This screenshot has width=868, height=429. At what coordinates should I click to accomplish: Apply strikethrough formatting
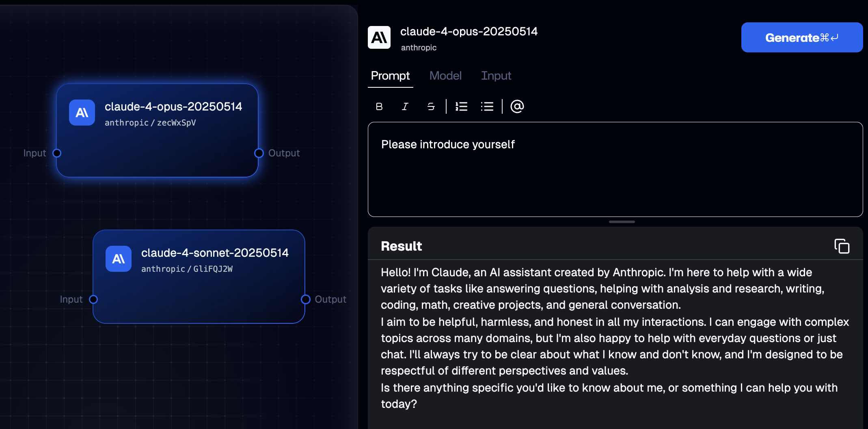click(x=431, y=106)
